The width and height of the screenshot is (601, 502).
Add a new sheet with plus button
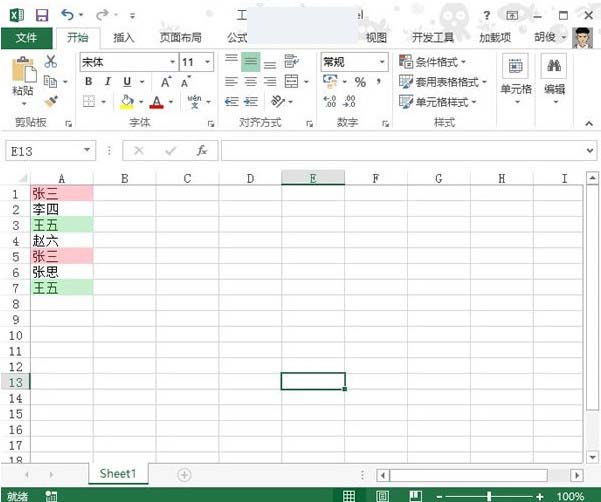184,475
